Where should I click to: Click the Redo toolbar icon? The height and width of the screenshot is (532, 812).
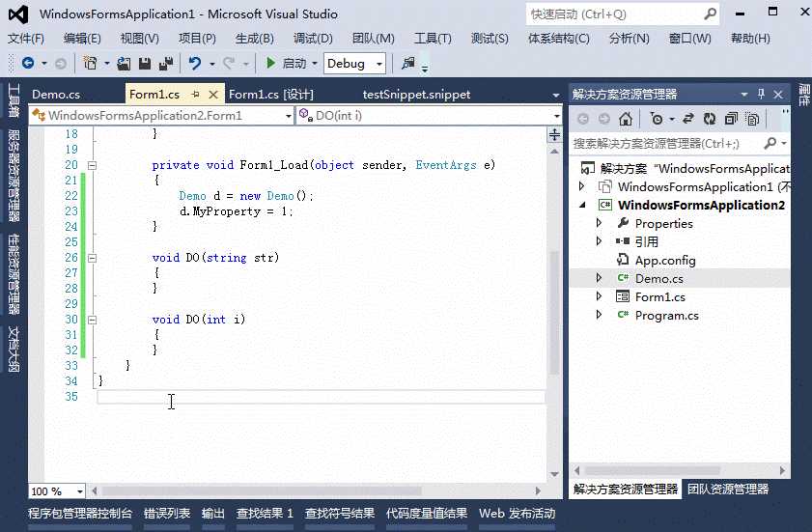pyautogui.click(x=229, y=63)
